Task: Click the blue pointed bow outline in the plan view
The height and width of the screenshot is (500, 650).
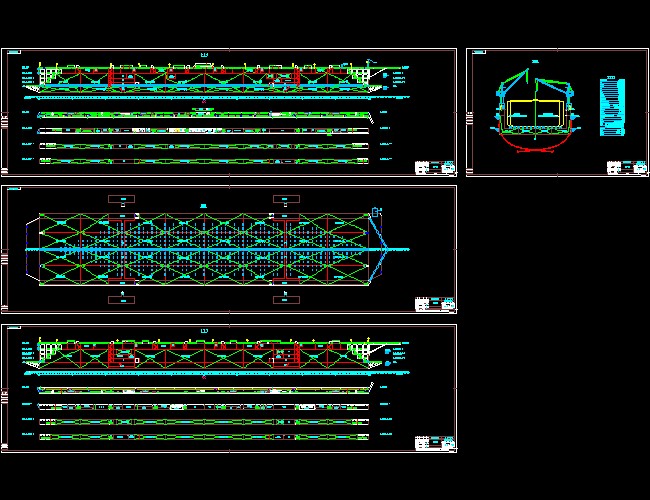Action: pos(378,249)
